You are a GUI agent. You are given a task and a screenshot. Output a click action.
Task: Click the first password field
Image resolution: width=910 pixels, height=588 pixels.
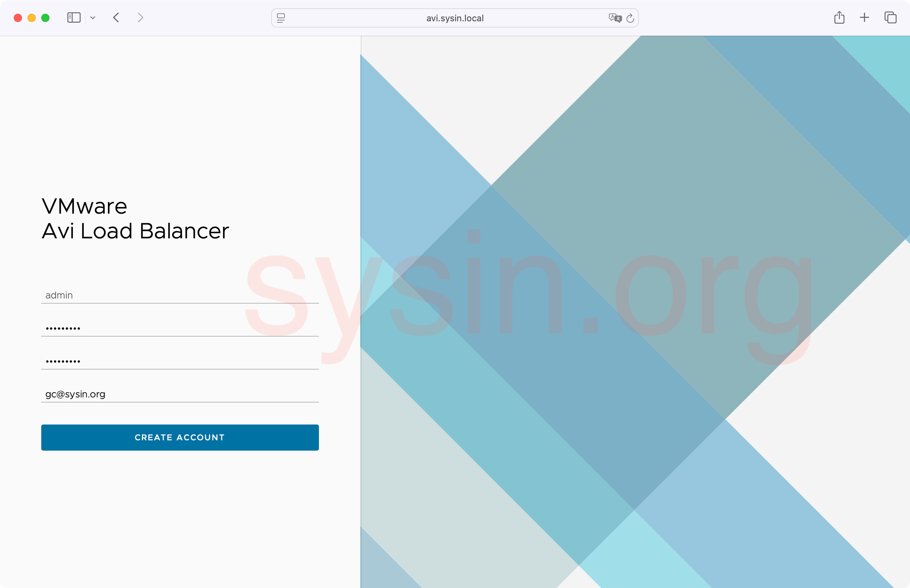(179, 328)
